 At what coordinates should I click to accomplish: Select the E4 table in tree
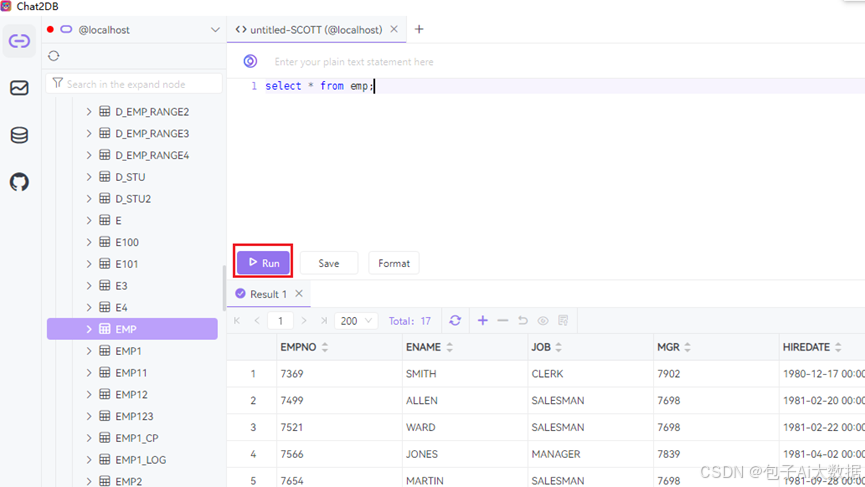pos(121,307)
